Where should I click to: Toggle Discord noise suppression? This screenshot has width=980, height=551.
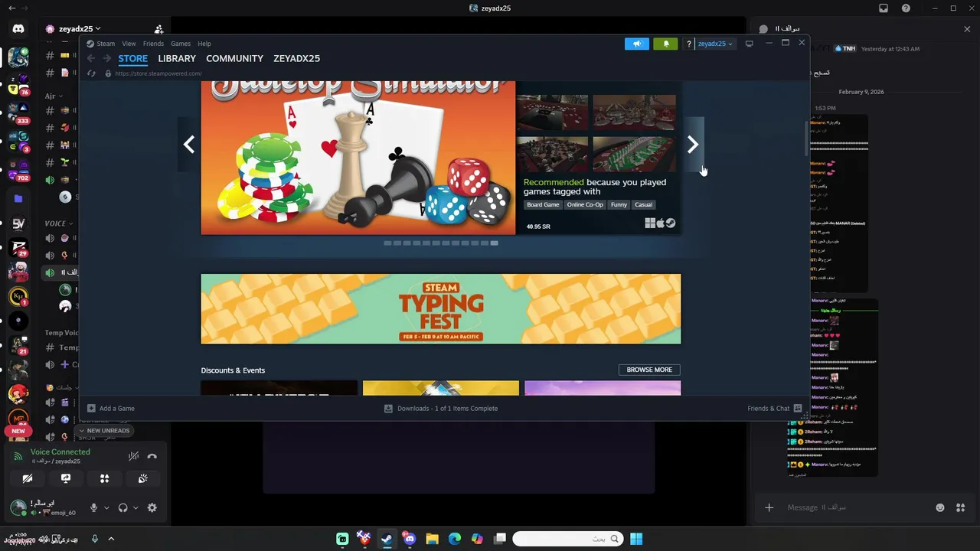pyautogui.click(x=133, y=456)
